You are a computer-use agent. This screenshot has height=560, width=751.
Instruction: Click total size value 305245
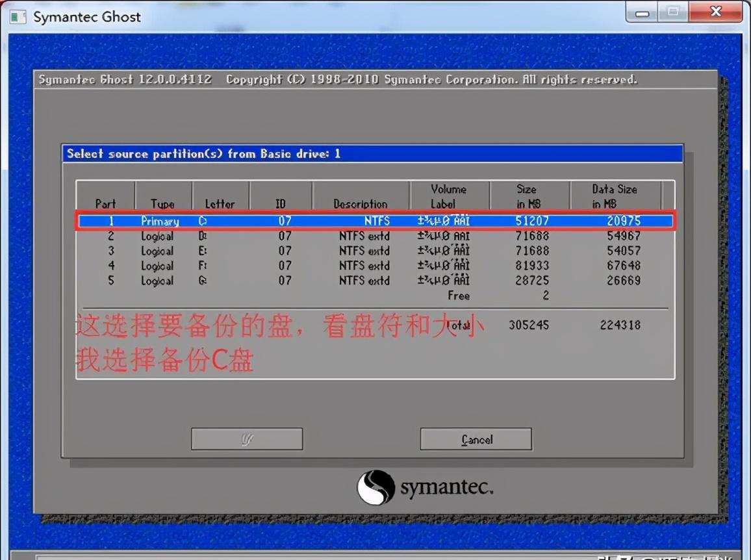[x=529, y=325]
